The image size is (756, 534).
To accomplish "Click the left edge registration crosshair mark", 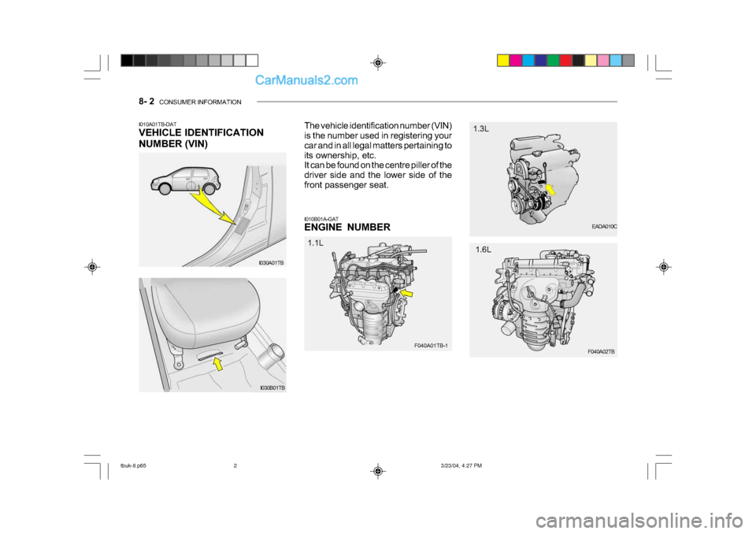I will click(92, 268).
